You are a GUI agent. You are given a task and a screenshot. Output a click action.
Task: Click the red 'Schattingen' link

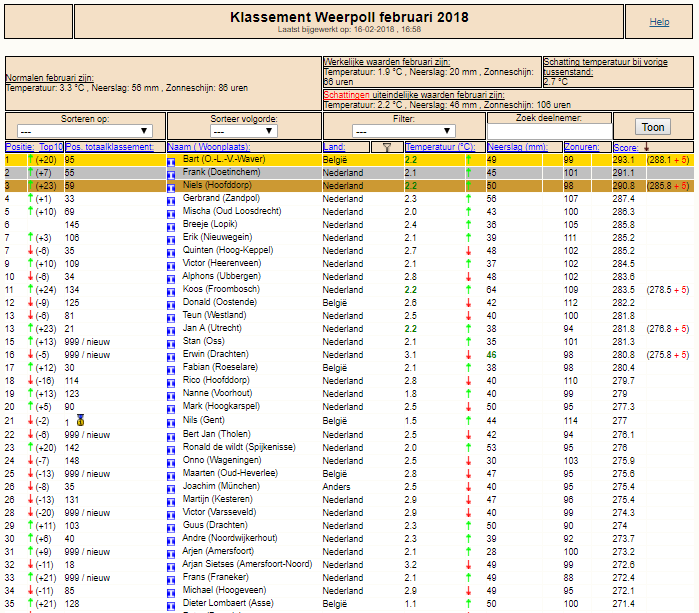tap(346, 95)
